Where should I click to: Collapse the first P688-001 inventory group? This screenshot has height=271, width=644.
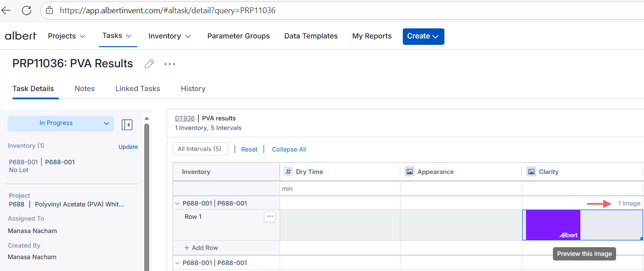pyautogui.click(x=178, y=204)
